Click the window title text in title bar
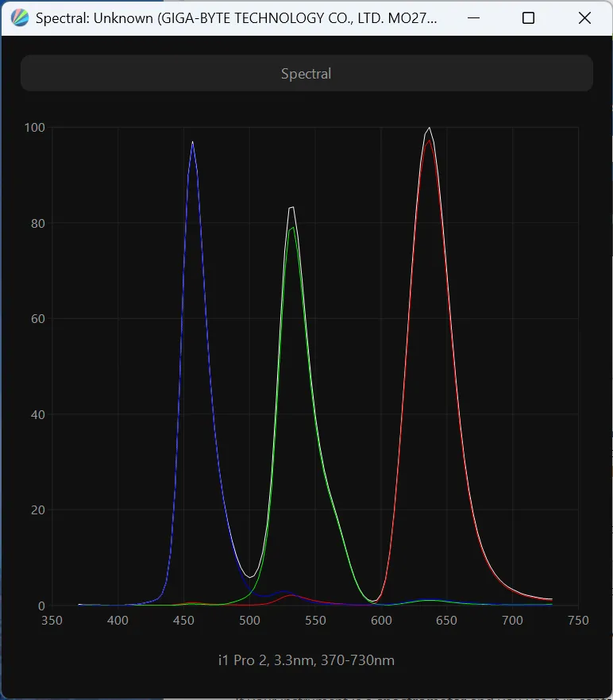Viewport: 613px width, 700px height. pyautogui.click(x=236, y=18)
